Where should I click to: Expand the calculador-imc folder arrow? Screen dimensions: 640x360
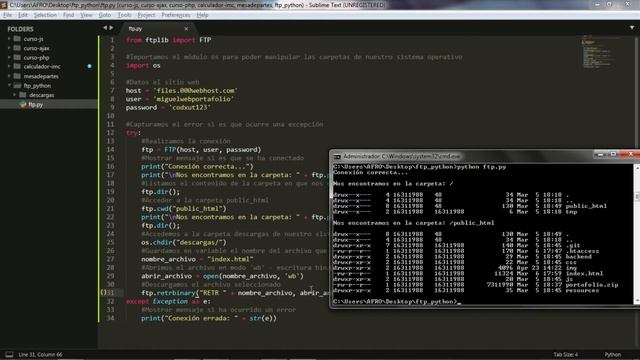tap(9, 67)
